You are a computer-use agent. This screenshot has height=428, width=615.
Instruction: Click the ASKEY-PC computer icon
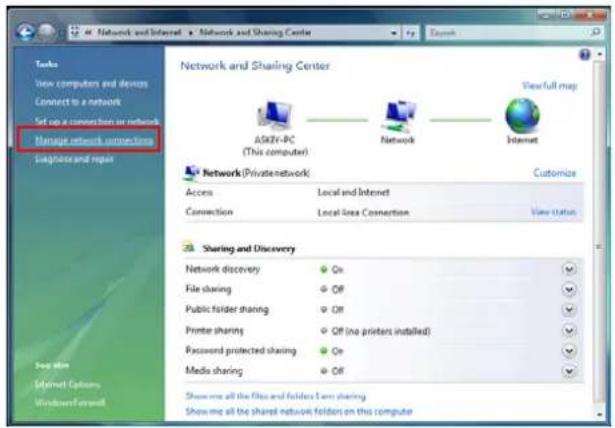pyautogui.click(x=274, y=115)
